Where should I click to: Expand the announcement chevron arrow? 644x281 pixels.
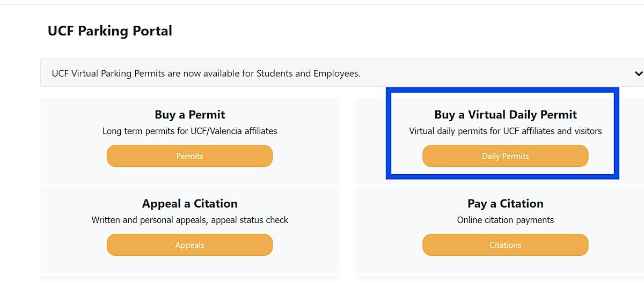coord(638,73)
